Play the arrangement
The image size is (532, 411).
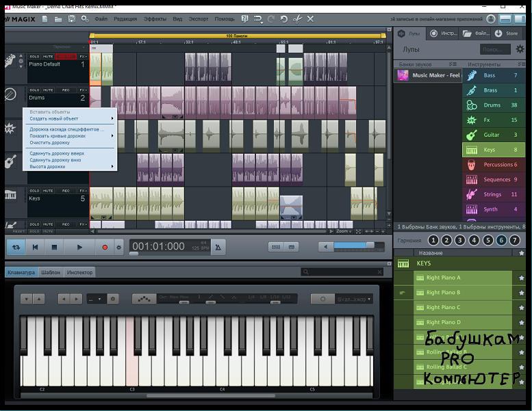[x=79, y=248]
